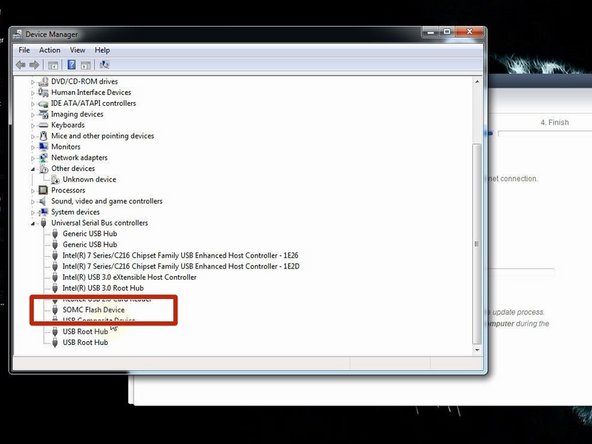This screenshot has width=592, height=444.
Task: Select Intel(R) USB 3.0 Root Hub
Action: pyautogui.click(x=103, y=288)
